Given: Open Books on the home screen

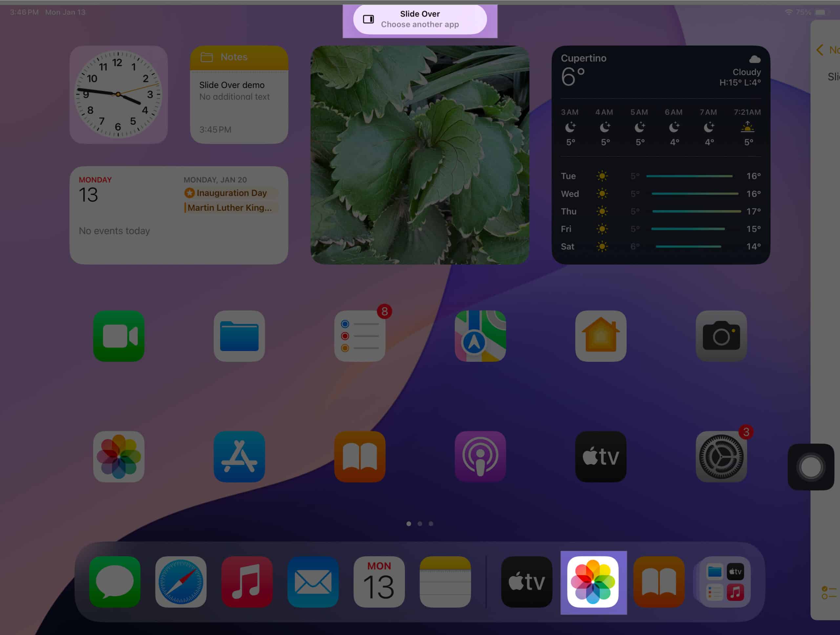Looking at the screenshot, I should (x=360, y=456).
